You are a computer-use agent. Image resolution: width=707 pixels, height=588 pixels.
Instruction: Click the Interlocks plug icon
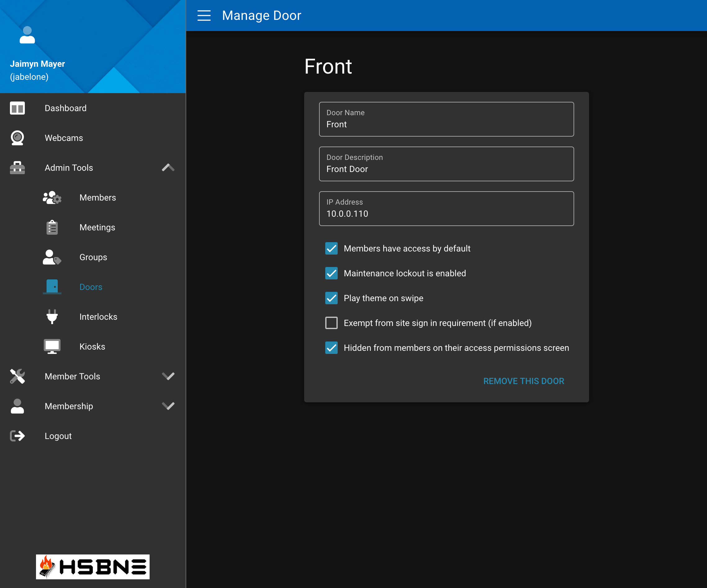tap(52, 317)
